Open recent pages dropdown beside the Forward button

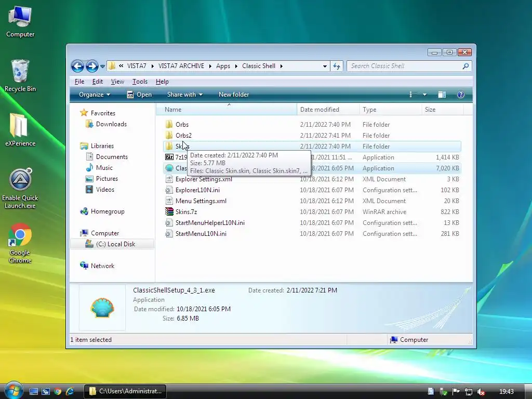click(102, 66)
